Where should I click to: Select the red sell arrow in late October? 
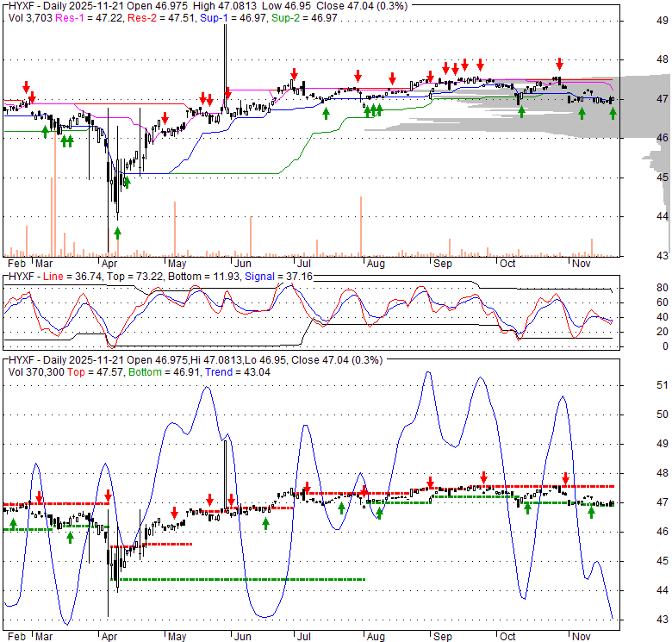[559, 64]
